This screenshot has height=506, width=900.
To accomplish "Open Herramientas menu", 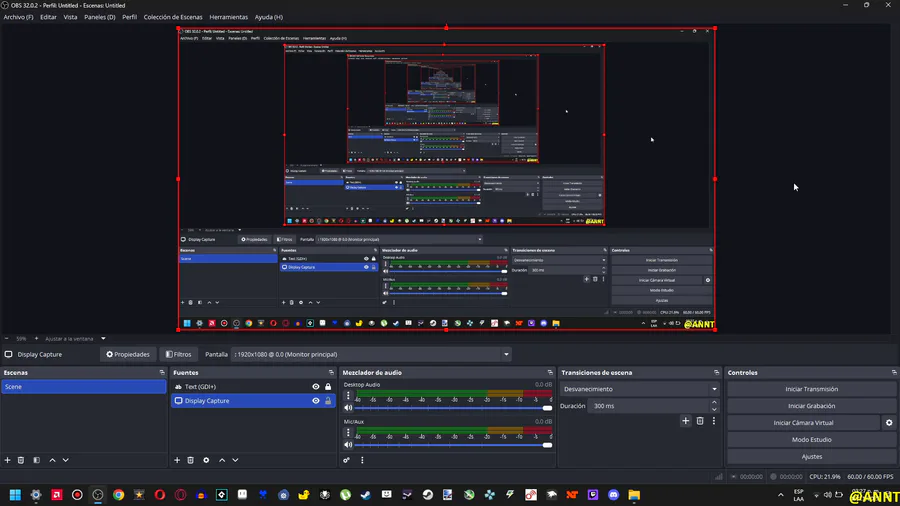I will 228,17.
